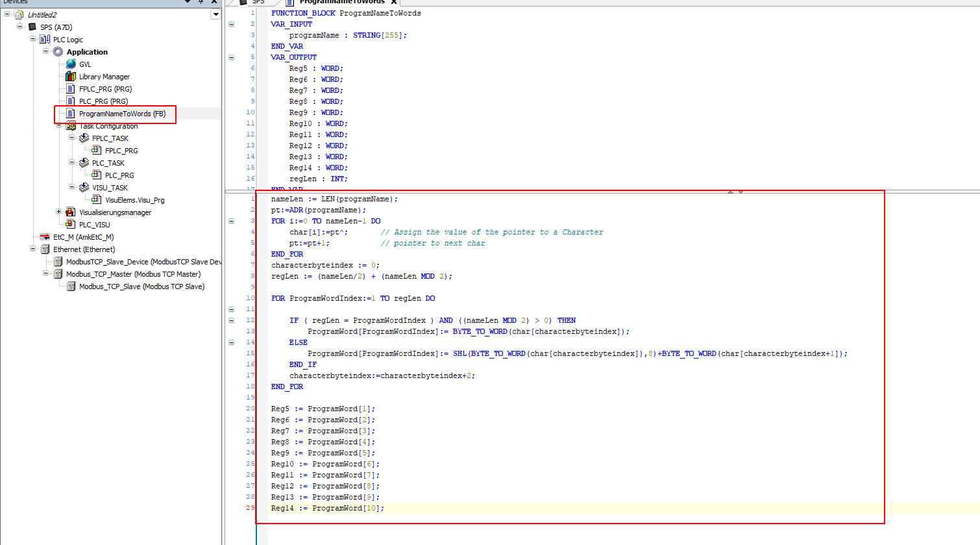Click 'nameLen := LEN(programName);' line
This screenshot has height=545, width=980.
click(x=334, y=199)
